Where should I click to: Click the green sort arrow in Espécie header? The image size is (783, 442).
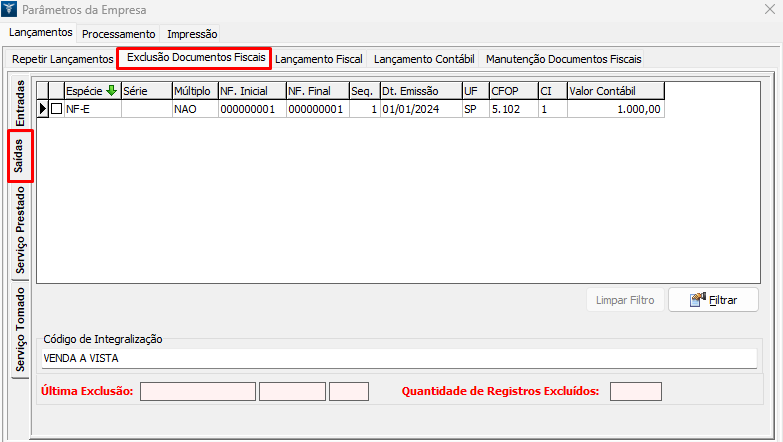[110, 90]
